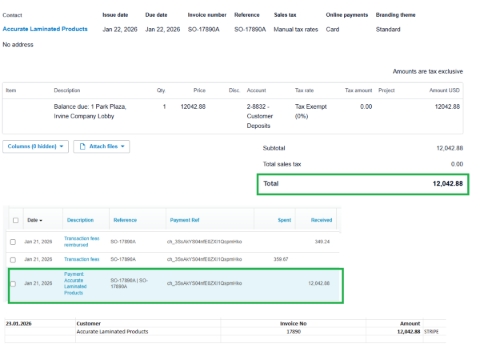Sort transactions by the Date column
The width and height of the screenshot is (480, 360).
(35, 220)
